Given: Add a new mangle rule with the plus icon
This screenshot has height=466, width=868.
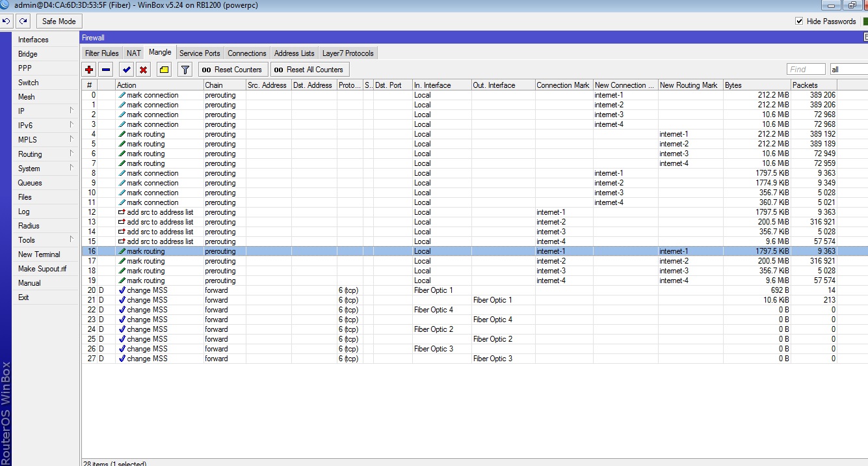Looking at the screenshot, I should click(x=90, y=70).
